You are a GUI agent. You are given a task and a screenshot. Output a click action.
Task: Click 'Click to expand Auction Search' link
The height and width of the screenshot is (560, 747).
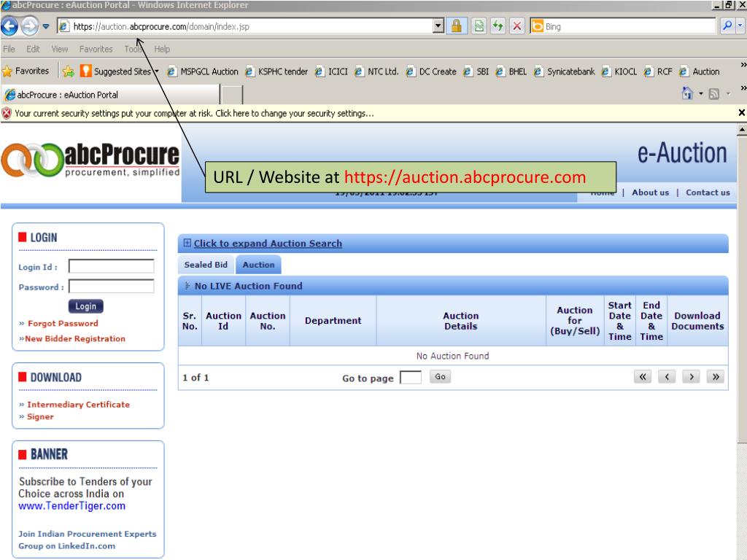268,244
